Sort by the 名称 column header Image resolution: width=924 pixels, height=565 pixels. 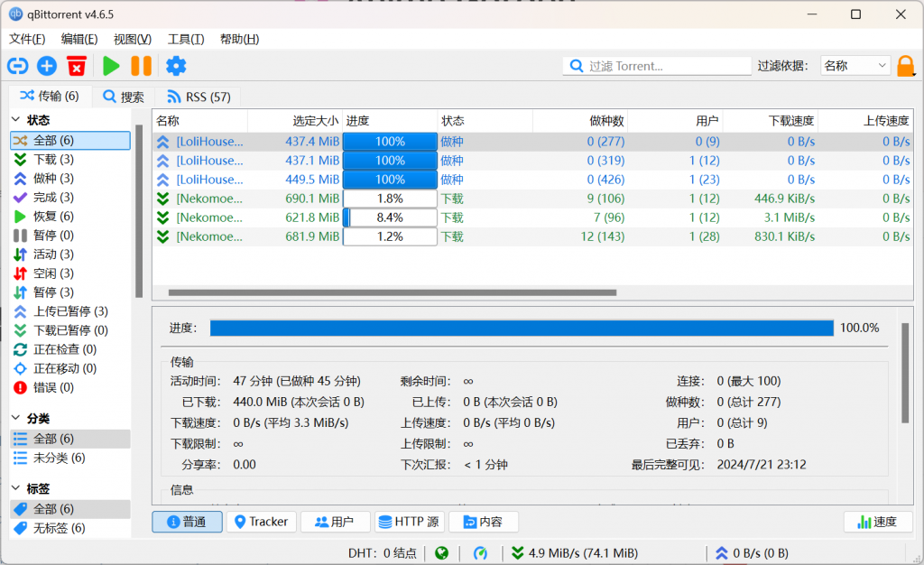point(200,121)
